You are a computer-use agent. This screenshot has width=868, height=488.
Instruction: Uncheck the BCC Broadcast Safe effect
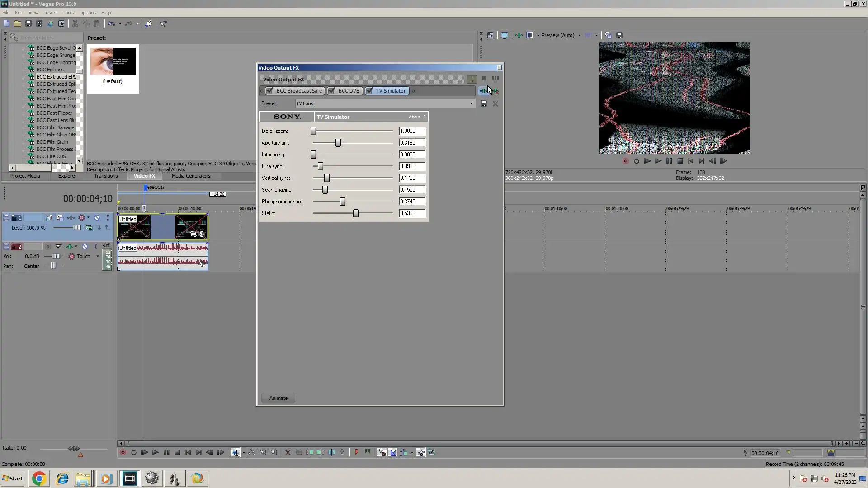(x=270, y=91)
